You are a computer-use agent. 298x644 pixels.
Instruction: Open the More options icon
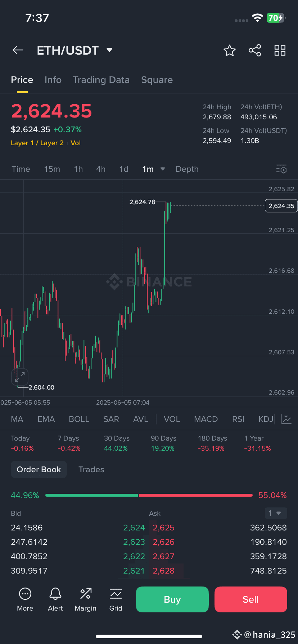point(25,599)
